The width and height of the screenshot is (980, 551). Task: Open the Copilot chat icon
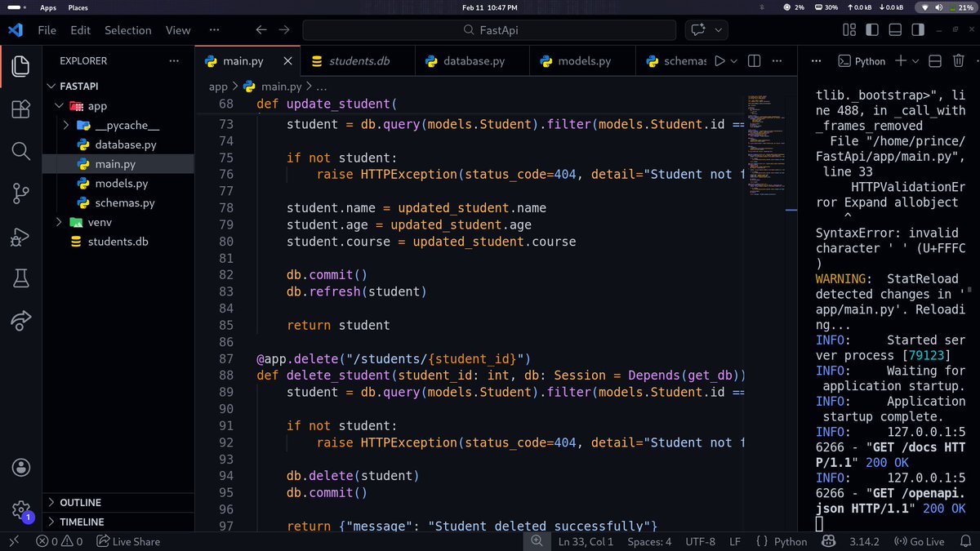click(698, 29)
